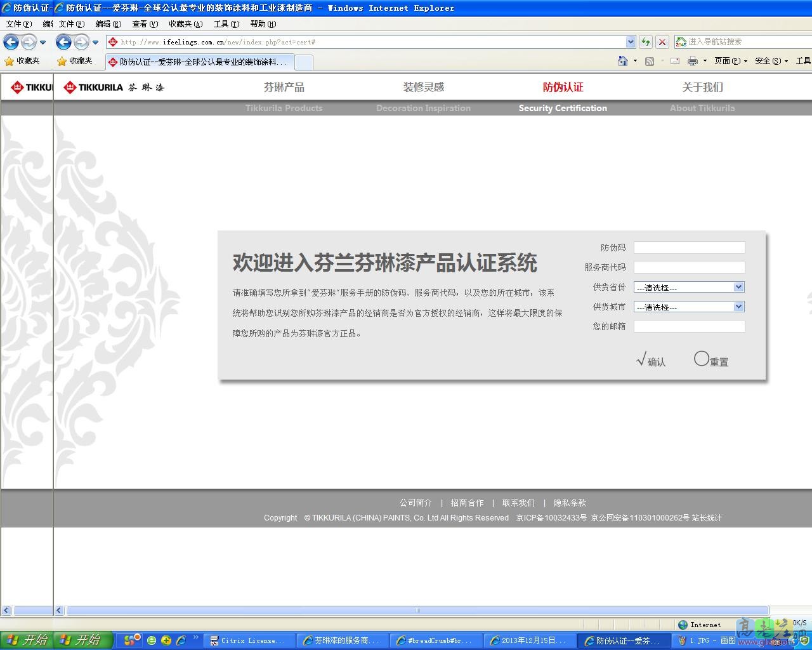Open the 帮助(H) help menu

pyautogui.click(x=263, y=24)
